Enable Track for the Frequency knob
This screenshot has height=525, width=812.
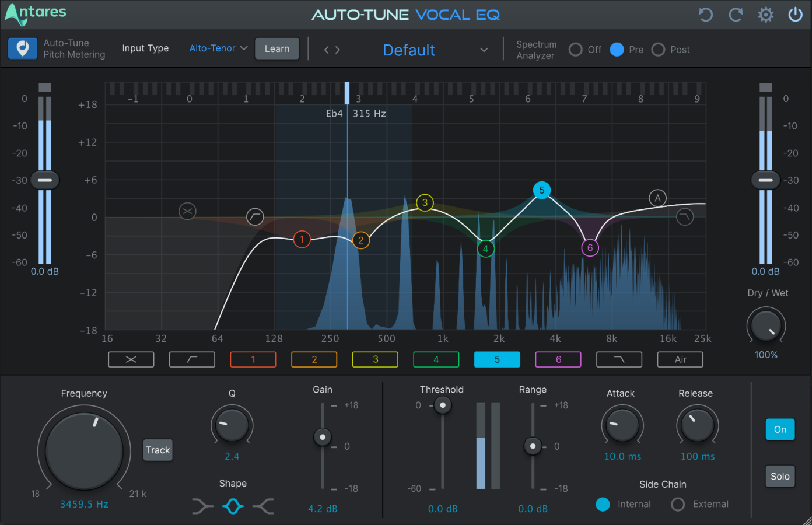(157, 450)
